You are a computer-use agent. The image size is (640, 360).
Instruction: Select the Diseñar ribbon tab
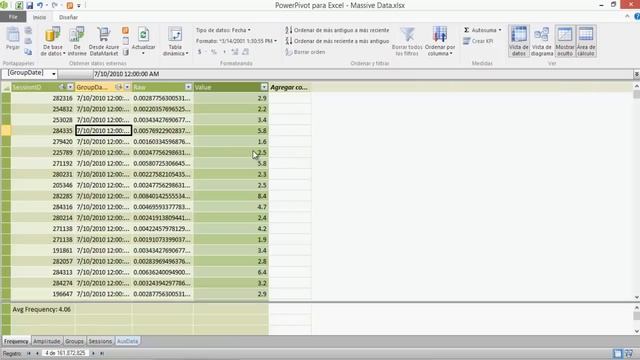coord(68,17)
